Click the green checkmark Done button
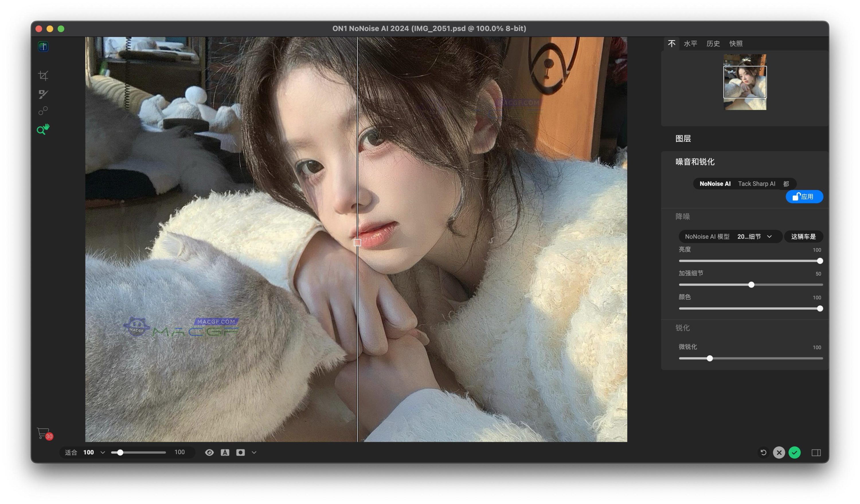This screenshot has height=504, width=860. 794,452
